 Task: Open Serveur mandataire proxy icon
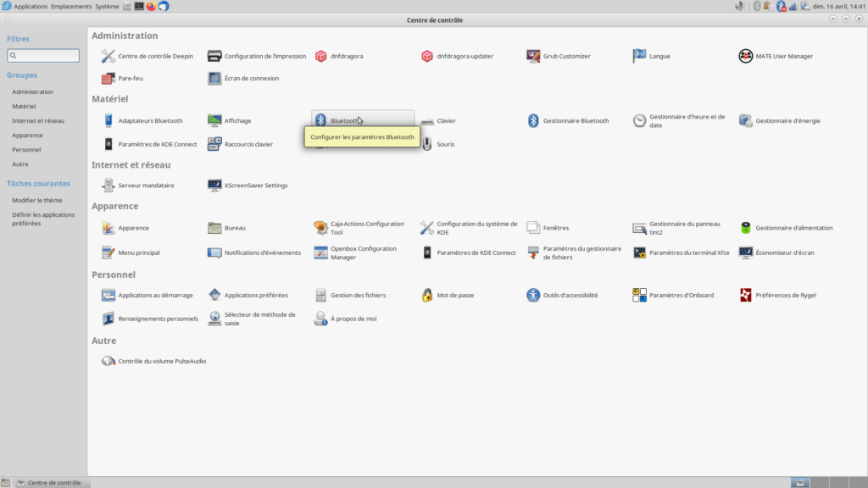[108, 186]
